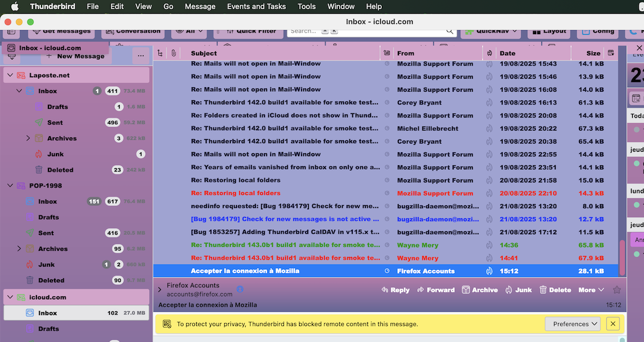Expand the Archives folder under Laposte.net
Image resolution: width=644 pixels, height=342 pixels.
tap(28, 139)
